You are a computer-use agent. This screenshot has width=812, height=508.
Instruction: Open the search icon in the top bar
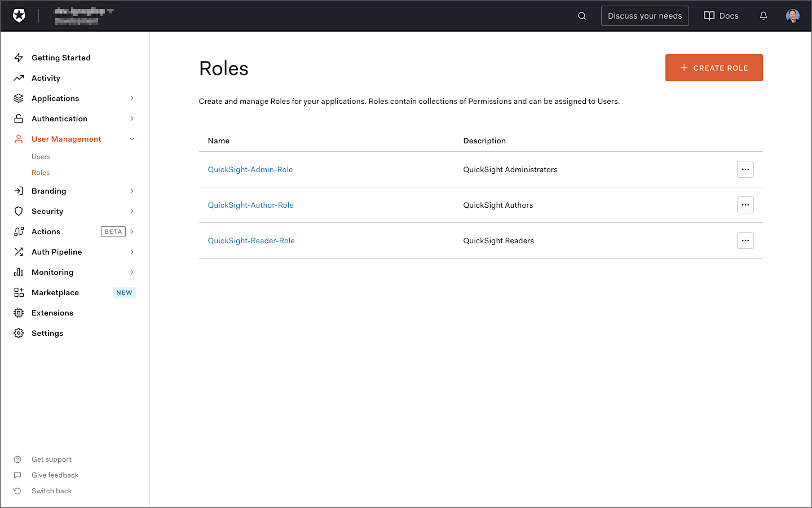[581, 16]
